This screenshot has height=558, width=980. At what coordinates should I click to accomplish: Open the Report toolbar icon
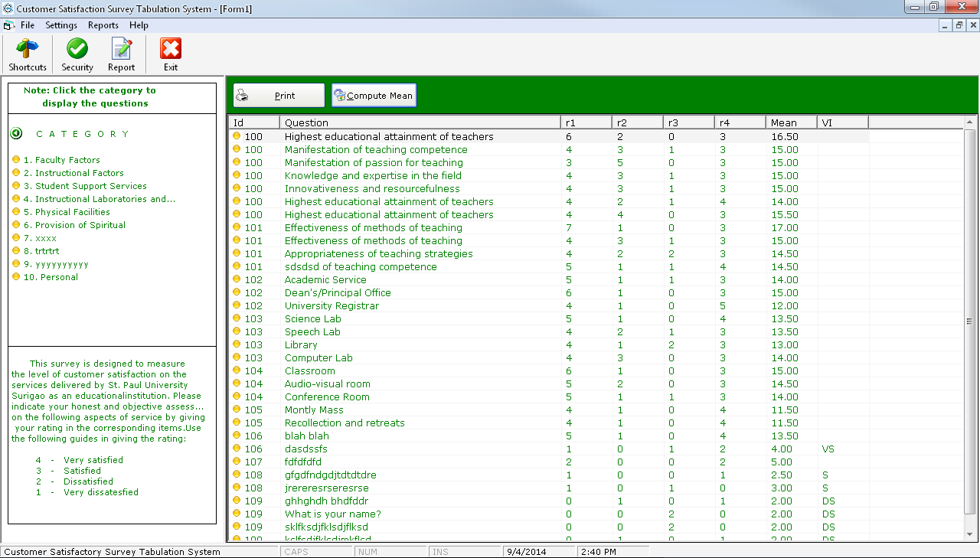pyautogui.click(x=121, y=47)
